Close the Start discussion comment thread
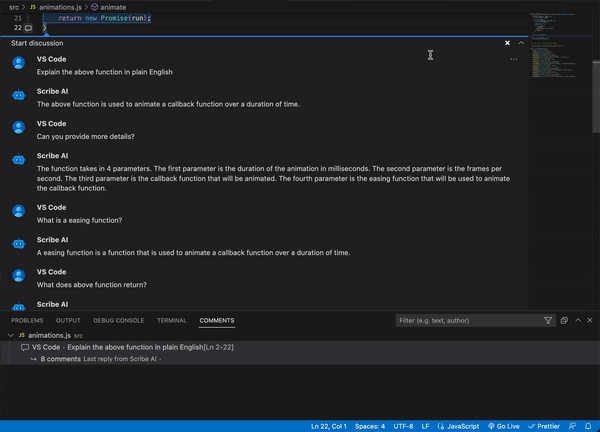This screenshot has height=432, width=600. (x=507, y=43)
